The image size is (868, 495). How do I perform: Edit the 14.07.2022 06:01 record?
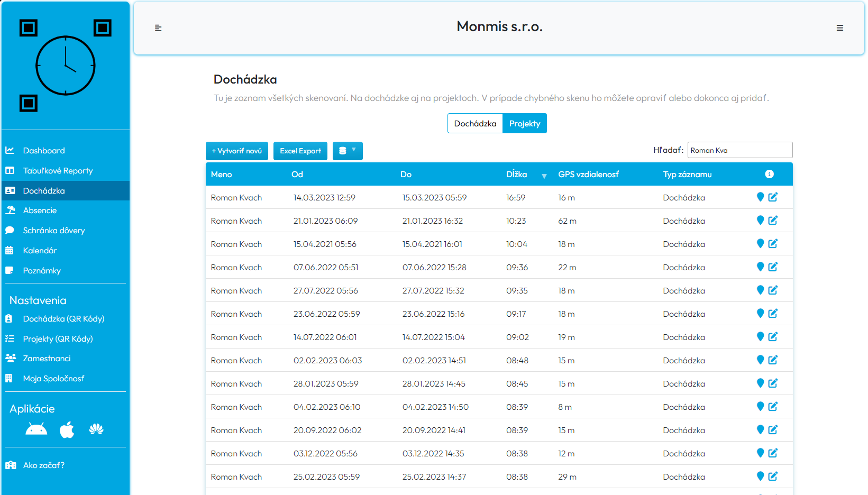coord(773,336)
